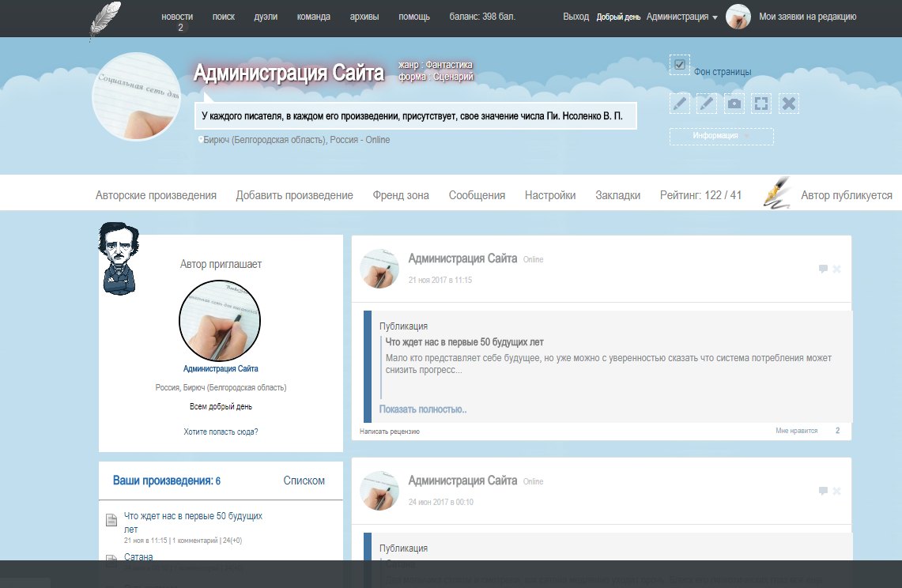Click circular avatar in Автор приглашает panel
Screen dimensions: 902x588
tap(220, 320)
